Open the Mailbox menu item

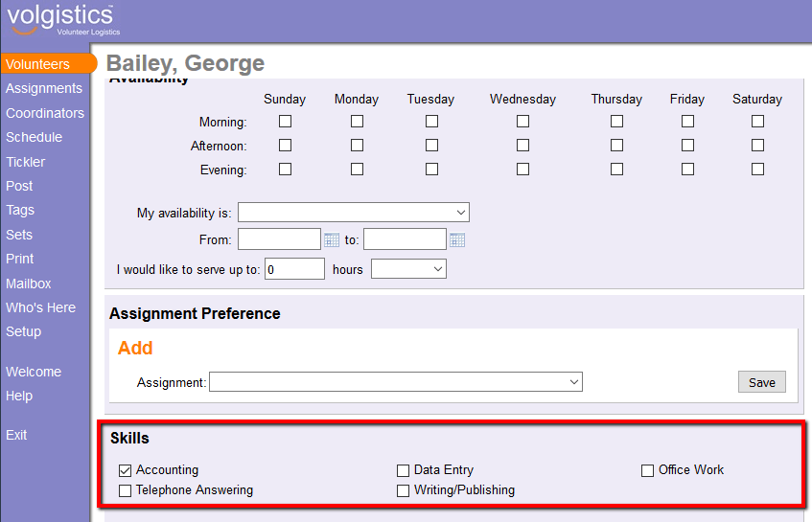point(29,284)
